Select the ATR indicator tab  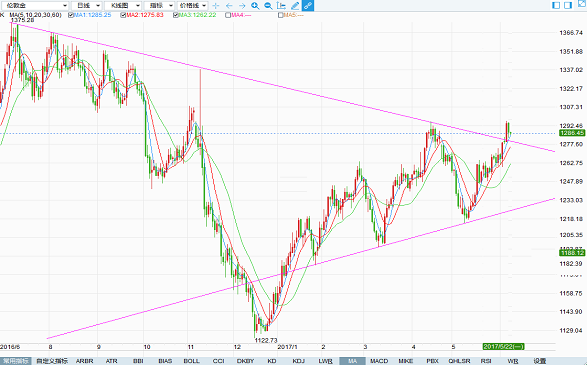click(x=112, y=361)
